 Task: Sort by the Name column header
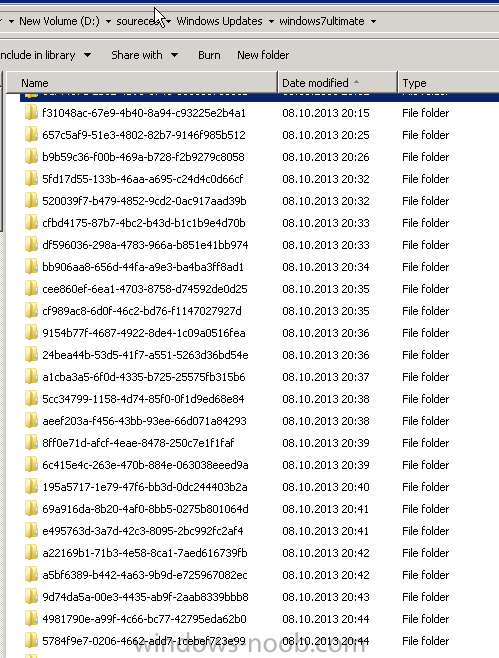click(x=142, y=83)
